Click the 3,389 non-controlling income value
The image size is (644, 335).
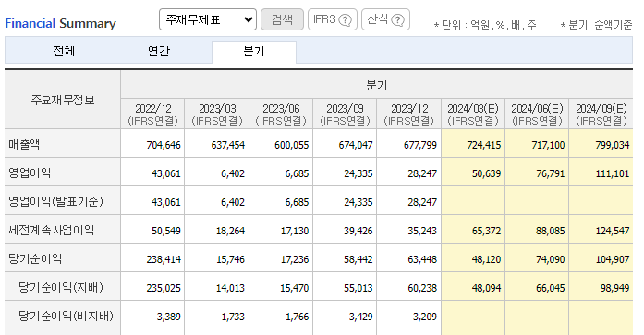pos(168,317)
